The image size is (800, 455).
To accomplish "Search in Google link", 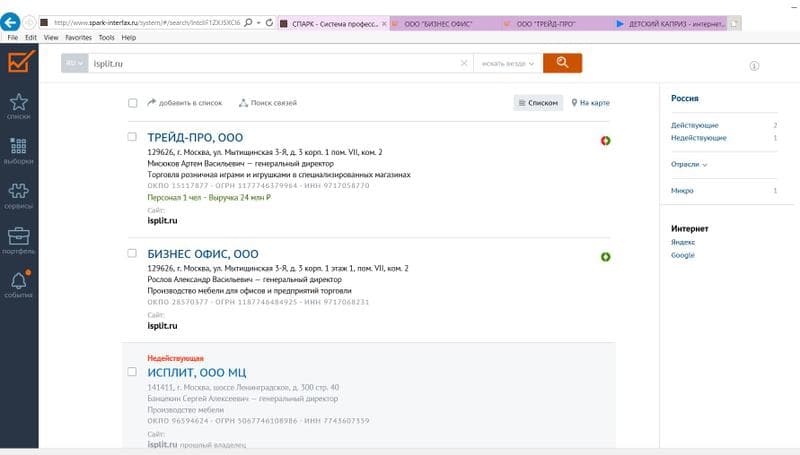I will [683, 255].
